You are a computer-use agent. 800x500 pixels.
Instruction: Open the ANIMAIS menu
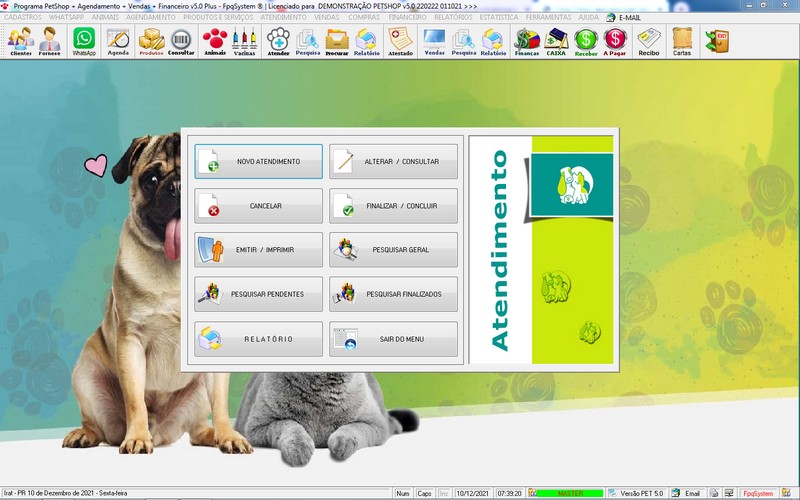(105, 17)
